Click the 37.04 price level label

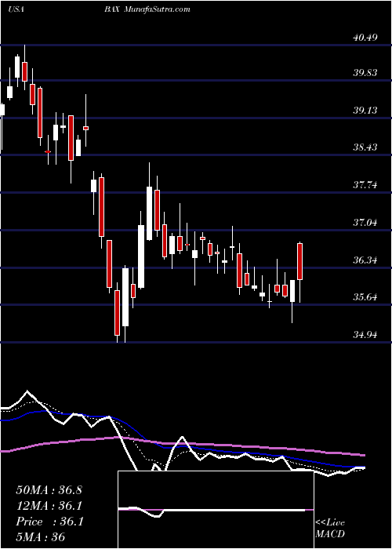365,222
